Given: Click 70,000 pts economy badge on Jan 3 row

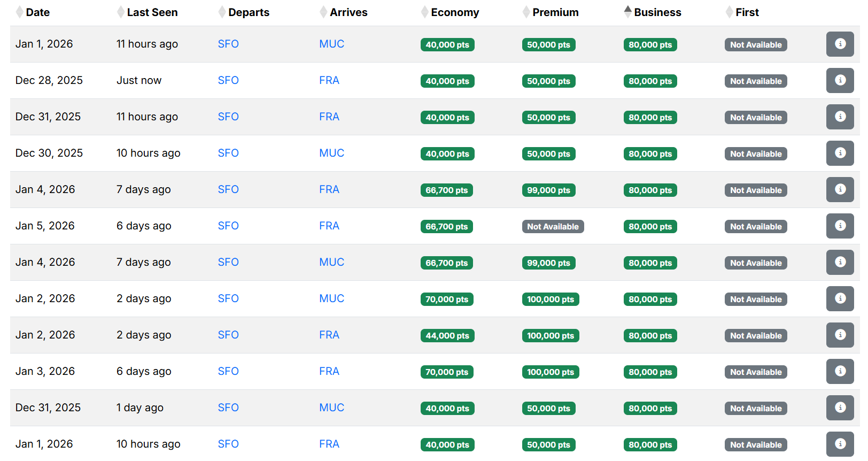Looking at the screenshot, I should click(x=447, y=372).
